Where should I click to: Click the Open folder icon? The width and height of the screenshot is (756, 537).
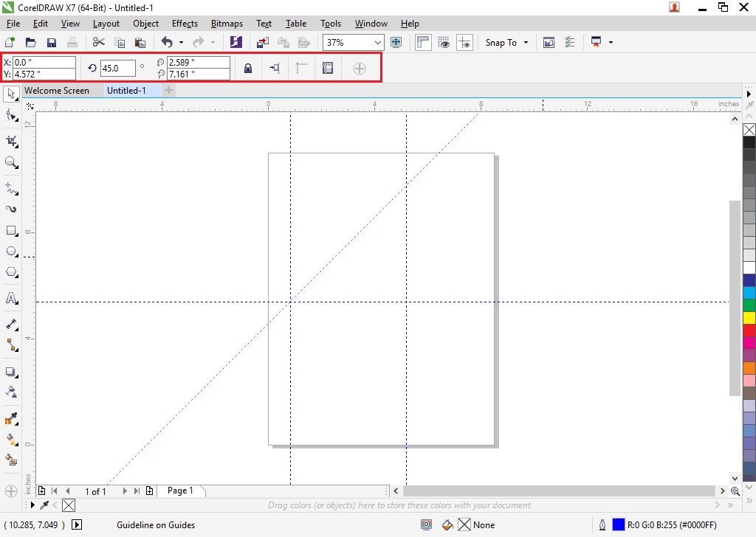(x=30, y=42)
